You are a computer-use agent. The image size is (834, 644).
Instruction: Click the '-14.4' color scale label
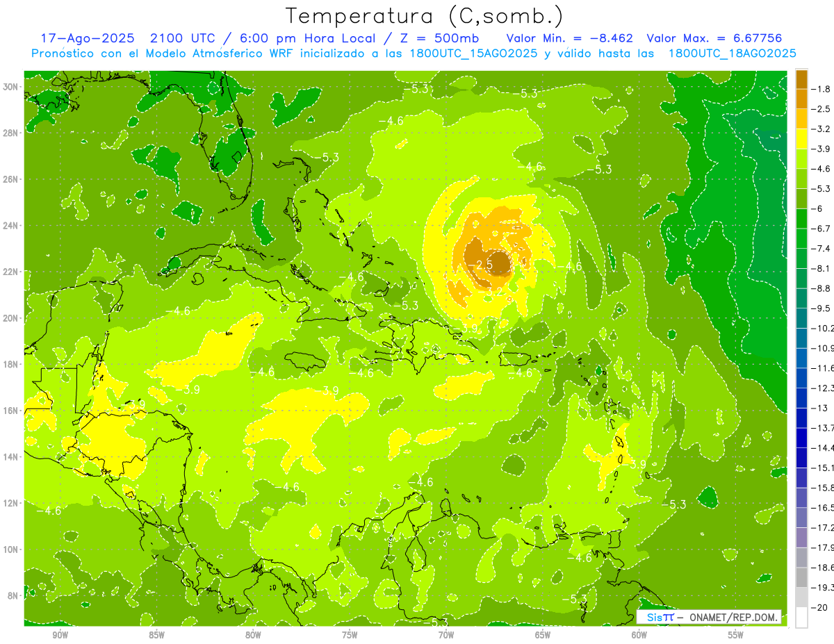823,447
